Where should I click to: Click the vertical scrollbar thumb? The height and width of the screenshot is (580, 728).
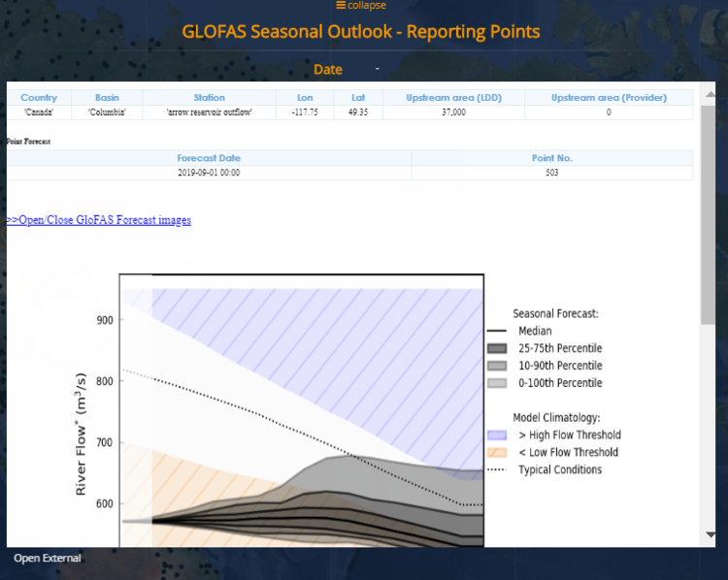708,214
